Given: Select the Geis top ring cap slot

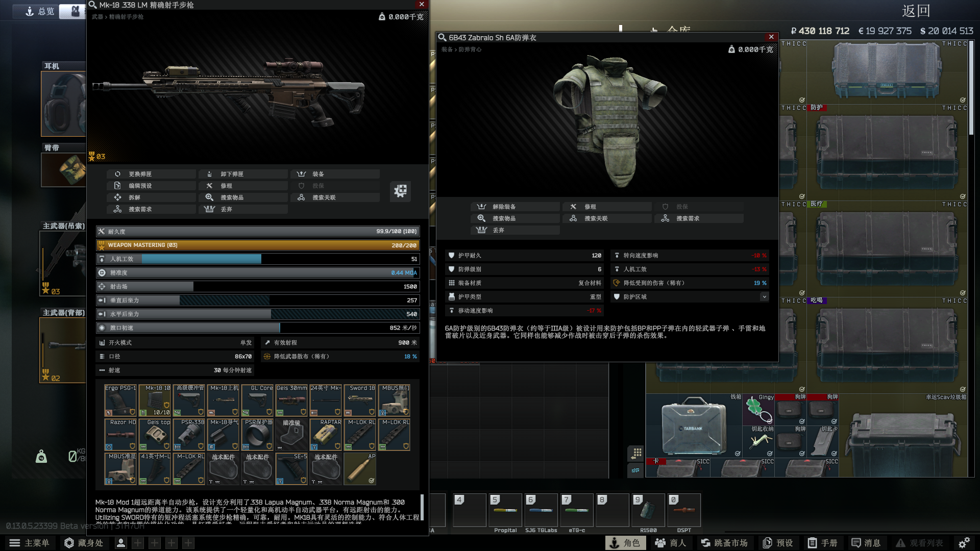Looking at the screenshot, I should 155,435.
